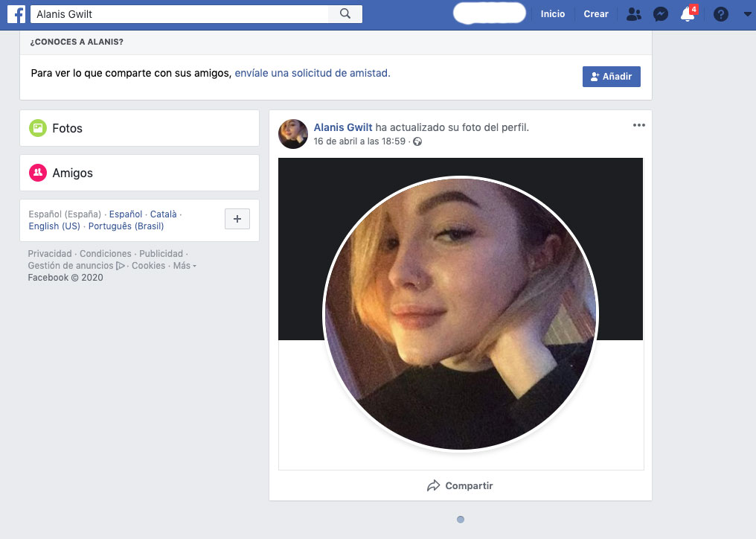The image size is (756, 539).
Task: Click the plus icon to add a language
Action: tap(237, 219)
